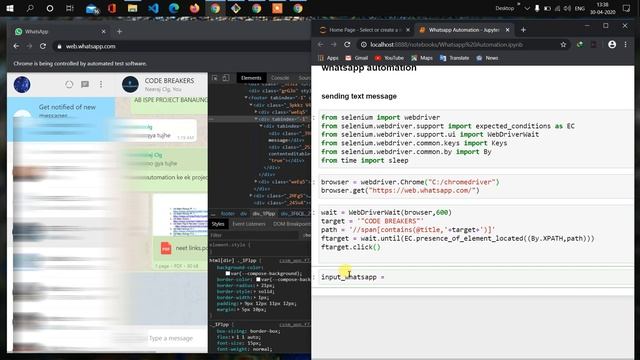
Task: Expand the border-radius property
Action: click(258, 286)
